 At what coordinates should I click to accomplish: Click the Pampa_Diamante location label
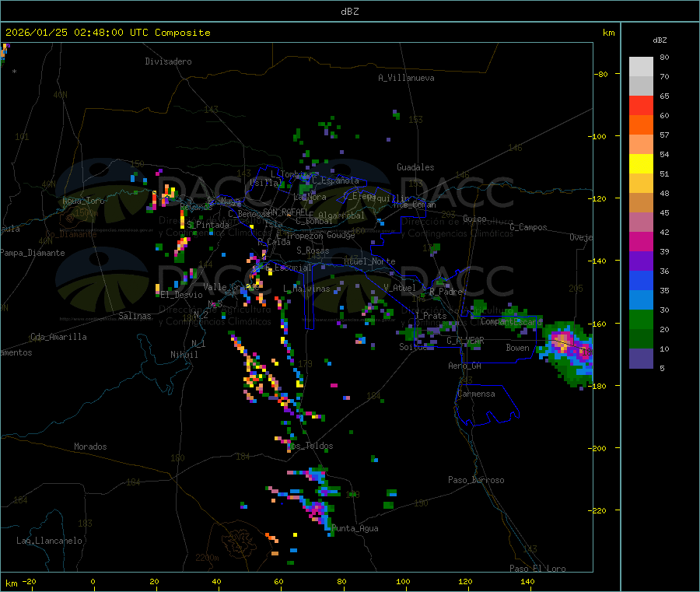[33, 253]
